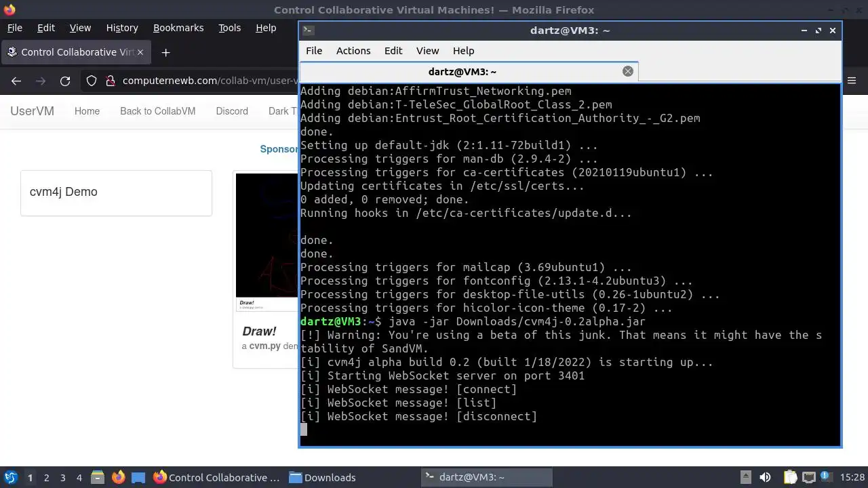868x488 pixels.
Task: Switch to workspace 2
Action: [x=46, y=477]
